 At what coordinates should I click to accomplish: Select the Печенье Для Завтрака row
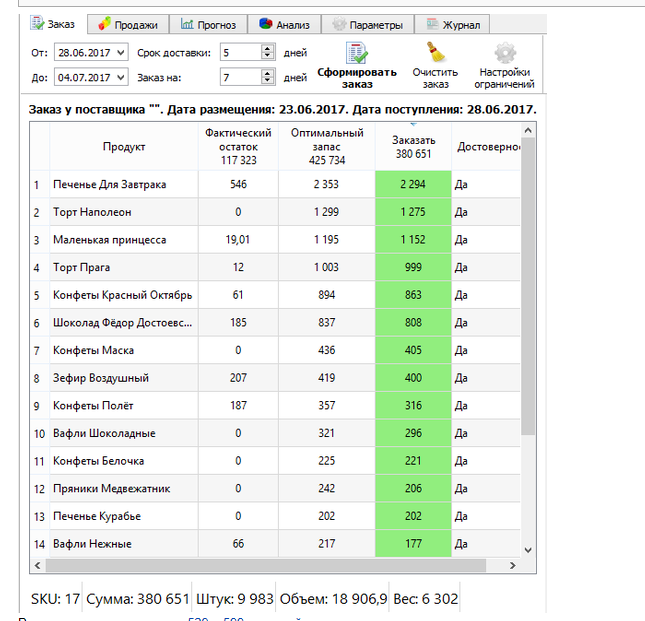pyautogui.click(x=275, y=184)
